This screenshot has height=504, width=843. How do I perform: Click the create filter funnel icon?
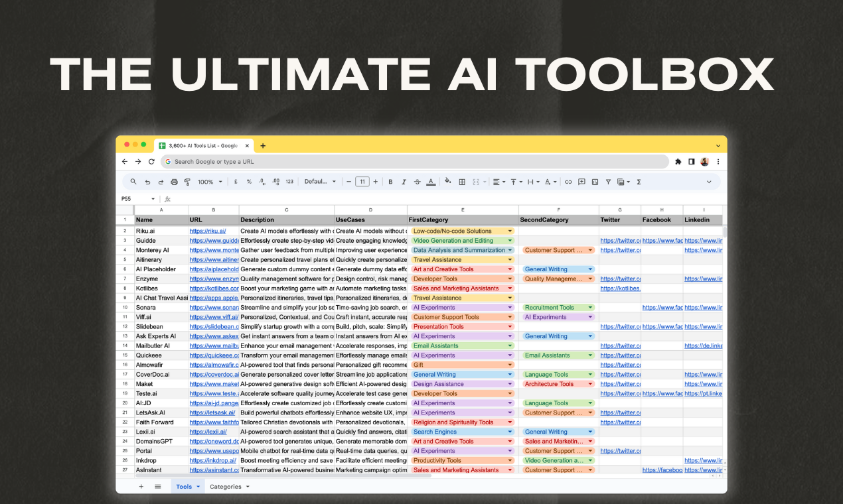click(608, 182)
